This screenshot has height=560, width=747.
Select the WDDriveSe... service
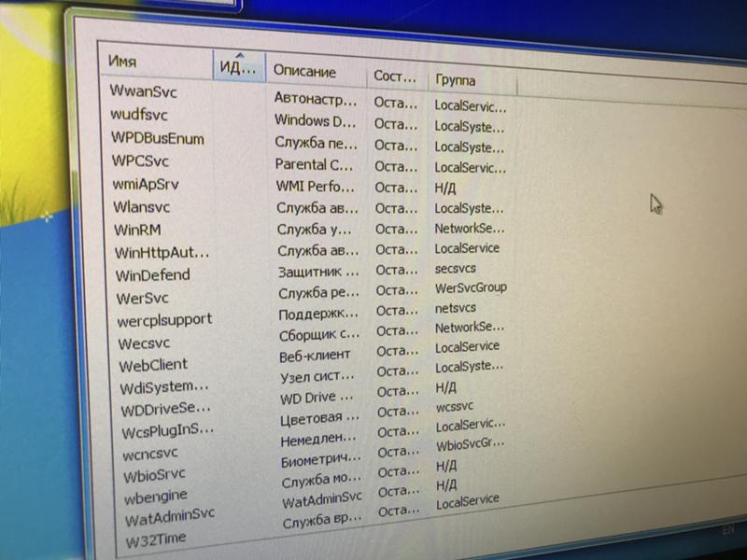click(166, 409)
